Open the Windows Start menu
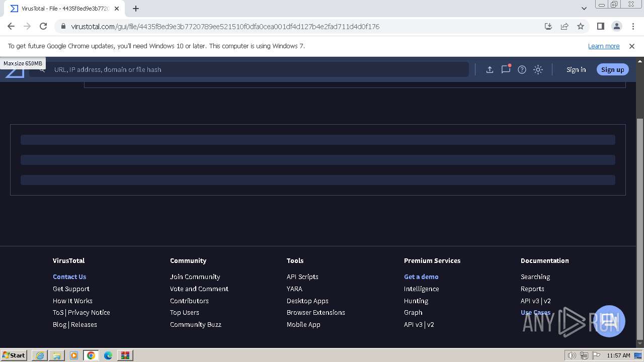Image resolution: width=644 pixels, height=362 pixels. (x=14, y=355)
